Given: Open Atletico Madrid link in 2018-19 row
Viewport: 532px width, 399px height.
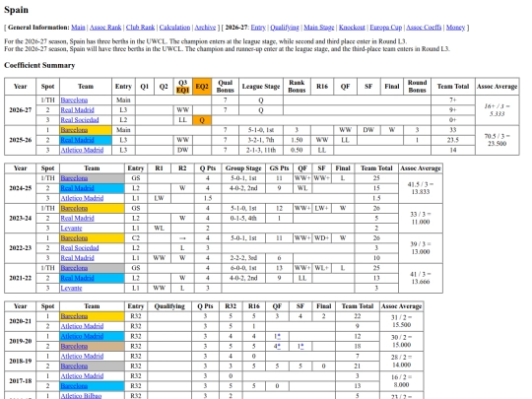Looking at the screenshot, I should pos(82,356).
